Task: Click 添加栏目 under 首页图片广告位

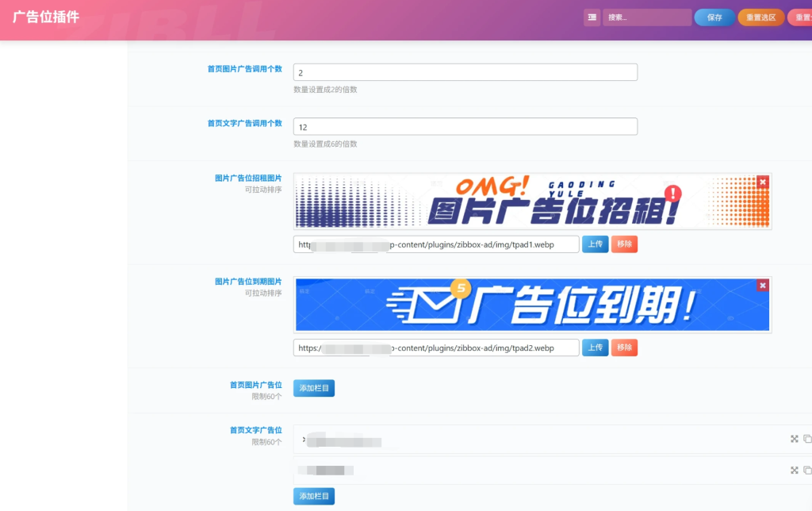Action: (314, 388)
